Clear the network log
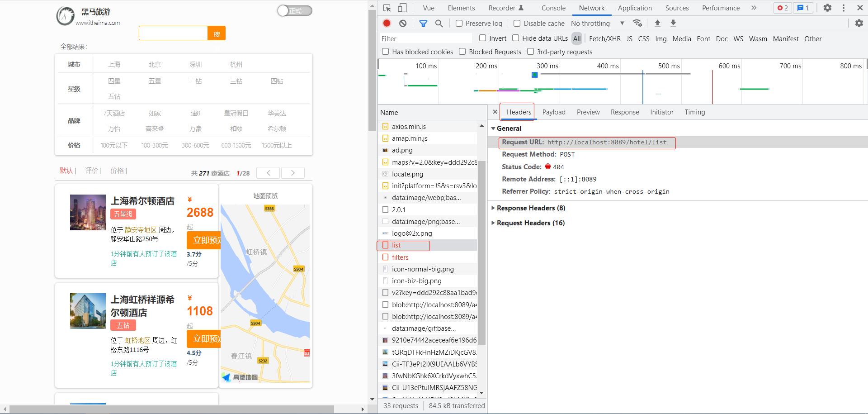868x414 pixels. coord(403,23)
